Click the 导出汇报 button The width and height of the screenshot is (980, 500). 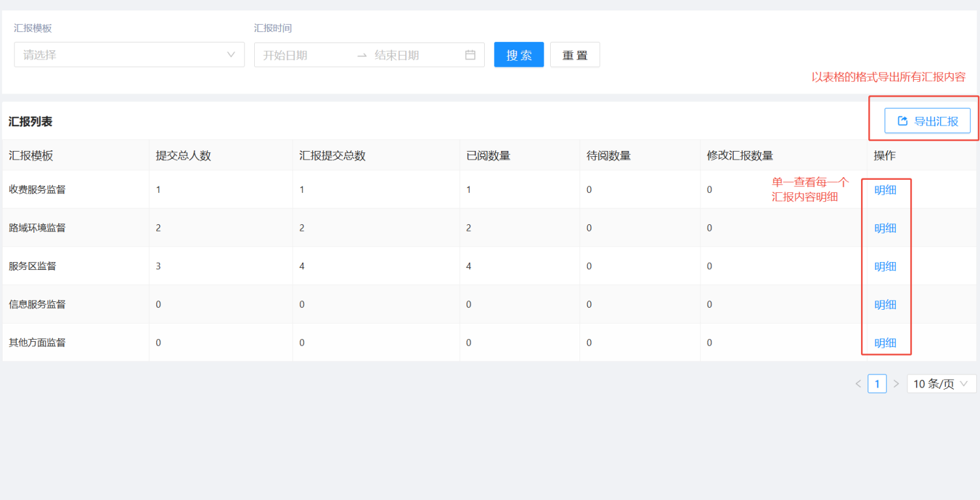[x=927, y=121]
